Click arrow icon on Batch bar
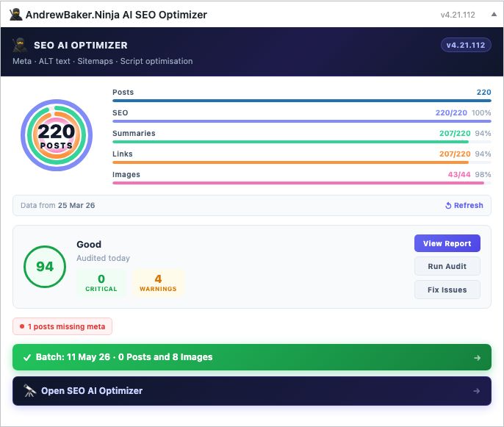The image size is (504, 427). 478,357
